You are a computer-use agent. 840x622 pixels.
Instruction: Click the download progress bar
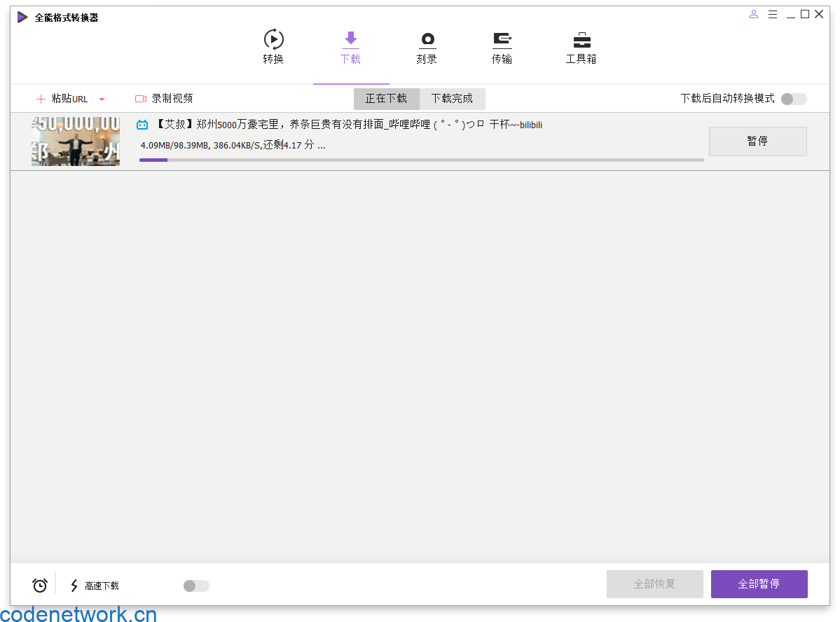click(420, 160)
